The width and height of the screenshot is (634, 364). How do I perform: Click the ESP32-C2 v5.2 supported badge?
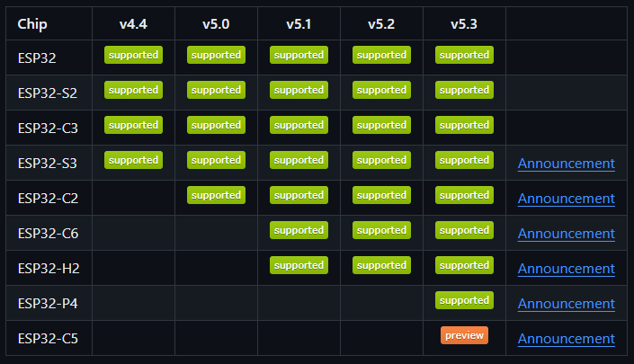click(x=381, y=195)
